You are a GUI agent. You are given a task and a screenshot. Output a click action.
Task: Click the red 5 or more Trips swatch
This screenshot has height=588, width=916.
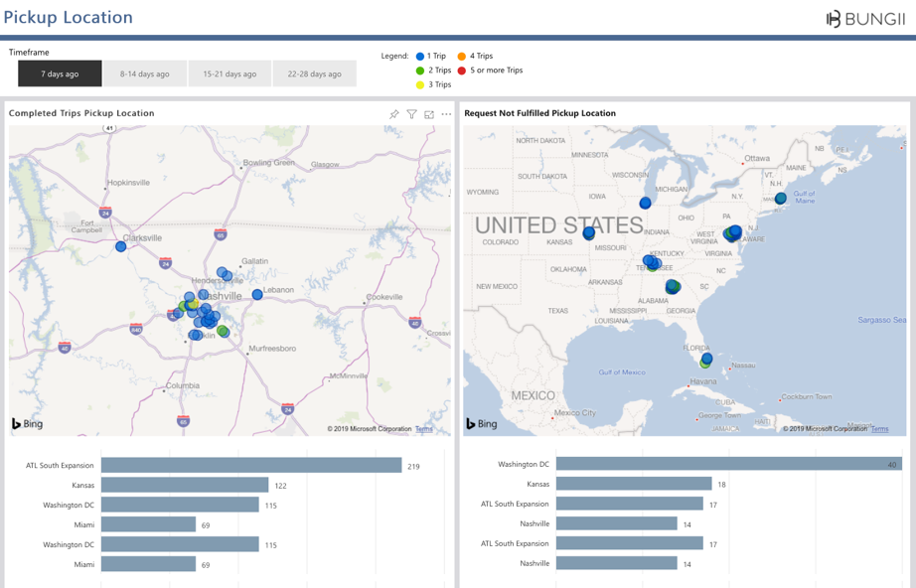(462, 71)
